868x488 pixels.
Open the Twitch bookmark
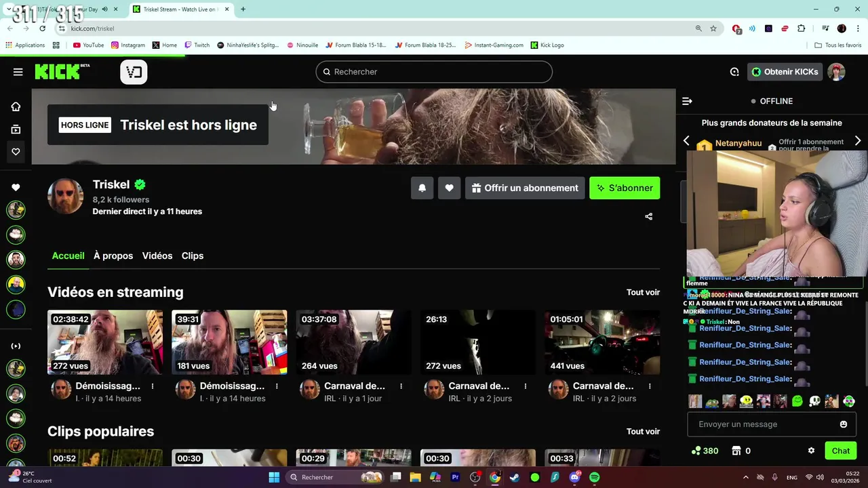pos(197,45)
